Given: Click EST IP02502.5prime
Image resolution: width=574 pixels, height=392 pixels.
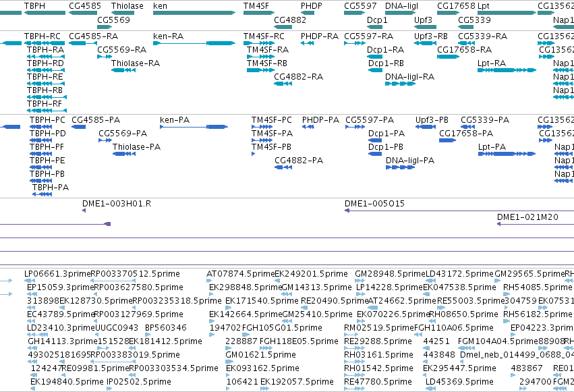Looking at the screenshot, I should [139, 382].
